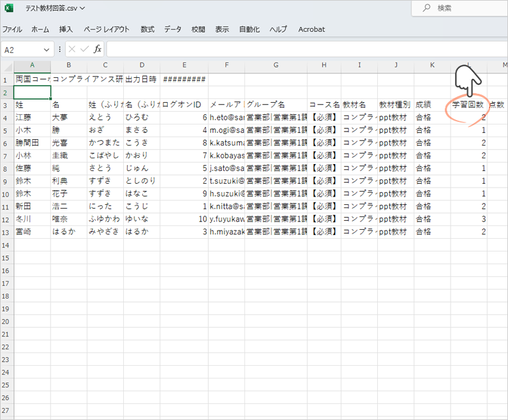The image size is (508, 420).
Task: Click the select-all corner triangle
Action: [x=7, y=67]
